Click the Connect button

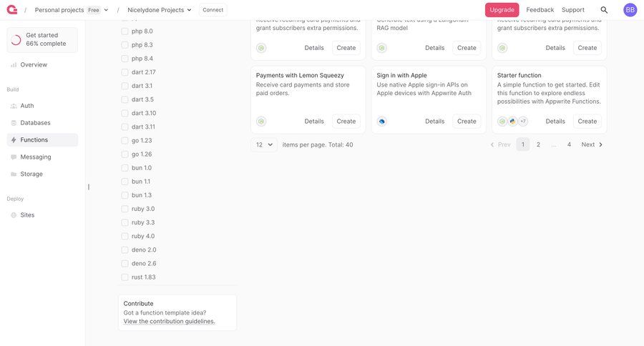pyautogui.click(x=213, y=10)
